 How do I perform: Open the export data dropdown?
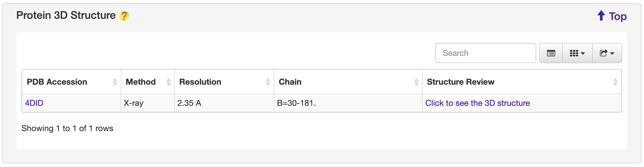pyautogui.click(x=607, y=53)
